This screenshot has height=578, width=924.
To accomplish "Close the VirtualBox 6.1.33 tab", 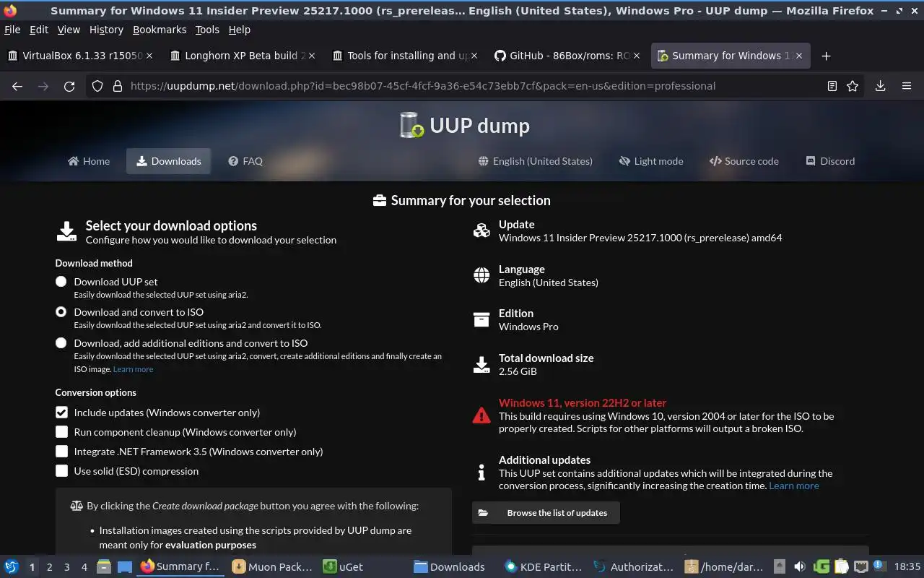I will [x=151, y=56].
